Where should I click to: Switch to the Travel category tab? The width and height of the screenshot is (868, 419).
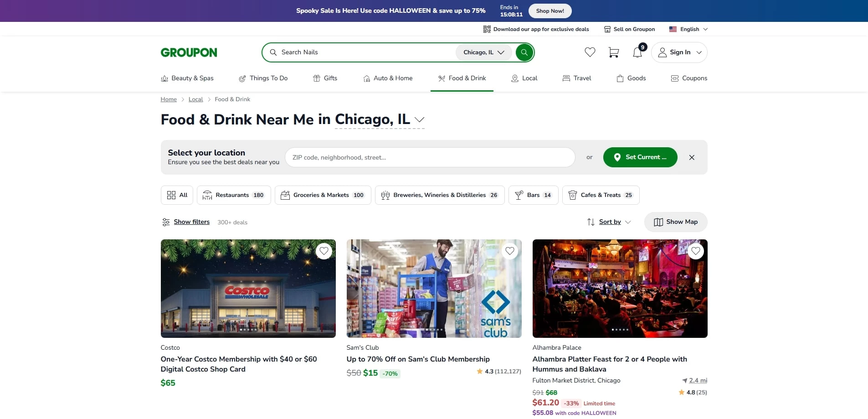(x=577, y=78)
